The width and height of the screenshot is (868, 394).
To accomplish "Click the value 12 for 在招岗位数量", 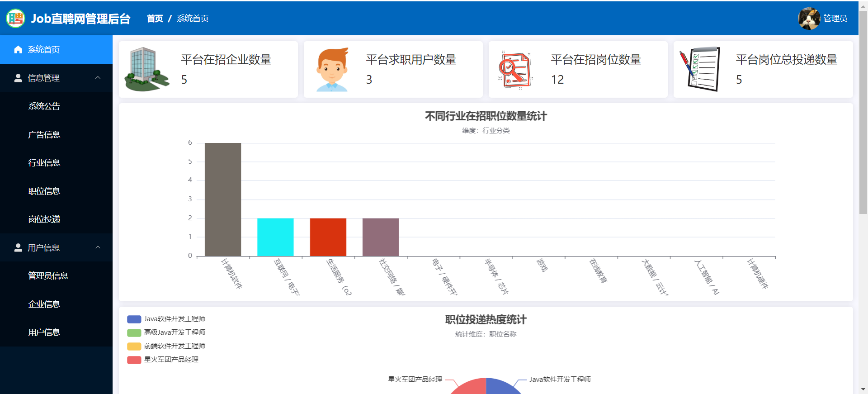I will pyautogui.click(x=557, y=80).
